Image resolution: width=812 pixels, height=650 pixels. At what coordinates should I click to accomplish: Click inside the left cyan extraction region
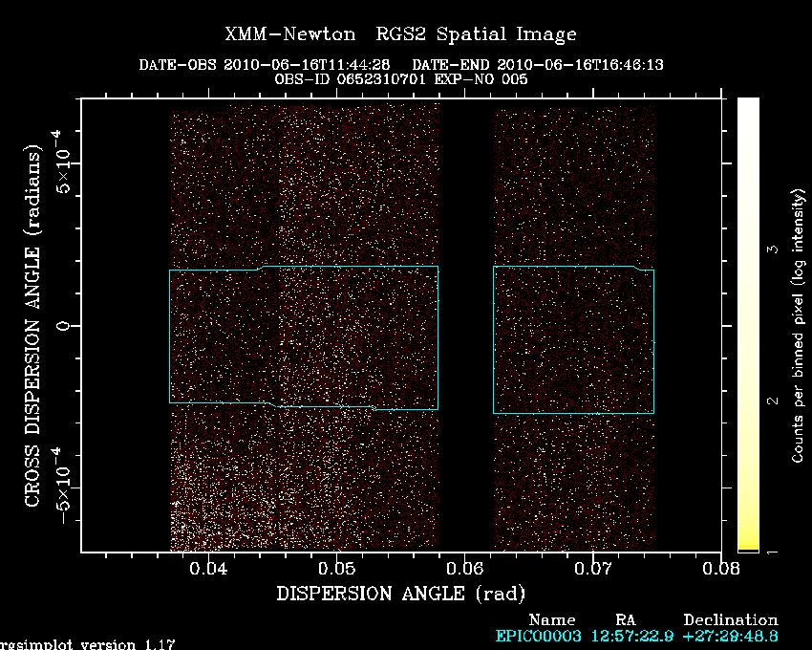304,336
